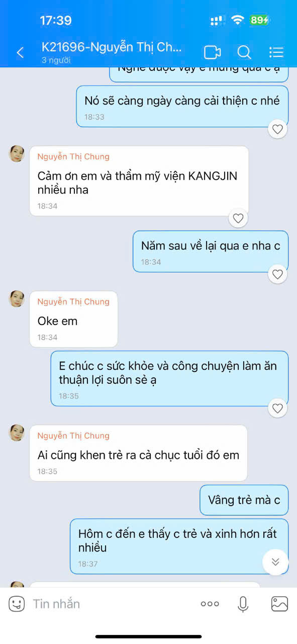297x644 pixels.
Task: Open the search in conversation icon
Action: pyautogui.click(x=244, y=52)
